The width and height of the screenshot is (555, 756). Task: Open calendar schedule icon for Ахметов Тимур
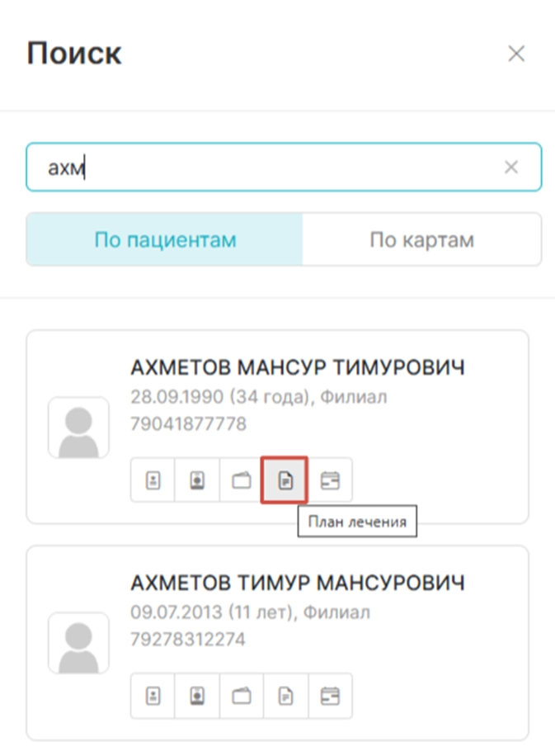330,696
